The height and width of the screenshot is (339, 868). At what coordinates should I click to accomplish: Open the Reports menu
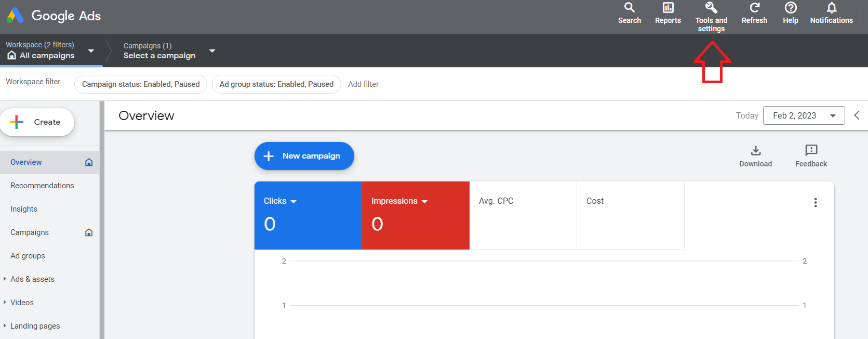[668, 13]
